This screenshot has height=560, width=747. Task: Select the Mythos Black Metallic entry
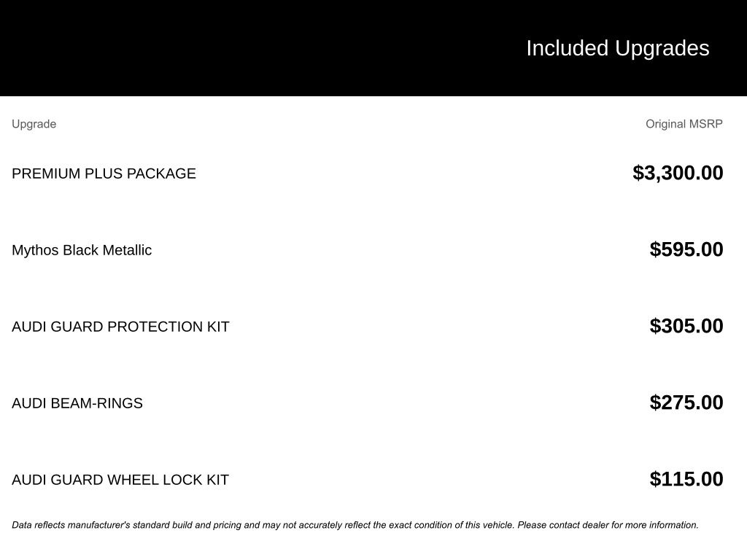(x=82, y=250)
